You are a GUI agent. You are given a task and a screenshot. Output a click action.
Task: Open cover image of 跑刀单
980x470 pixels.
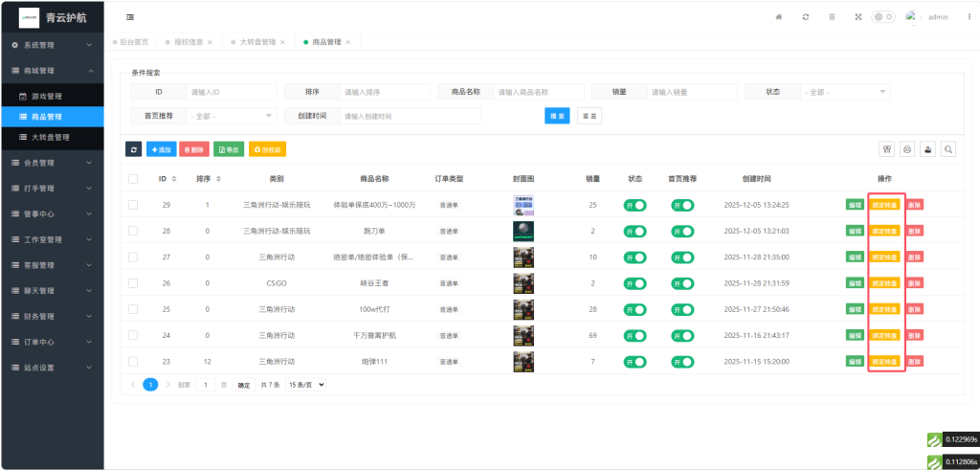tap(523, 232)
